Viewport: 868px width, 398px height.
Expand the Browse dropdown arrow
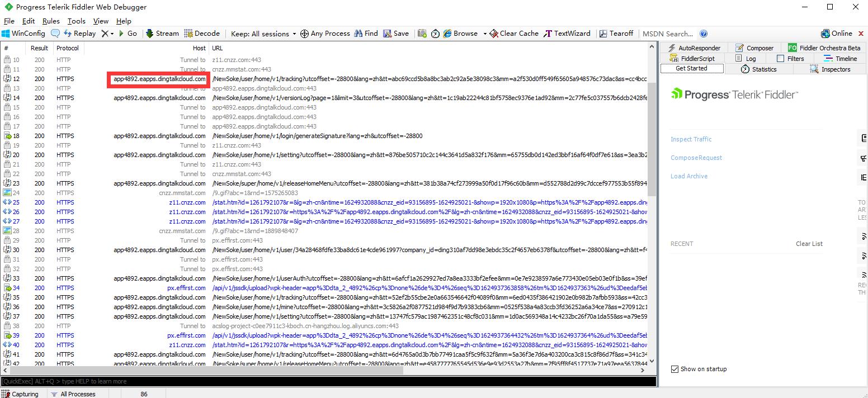pos(485,34)
